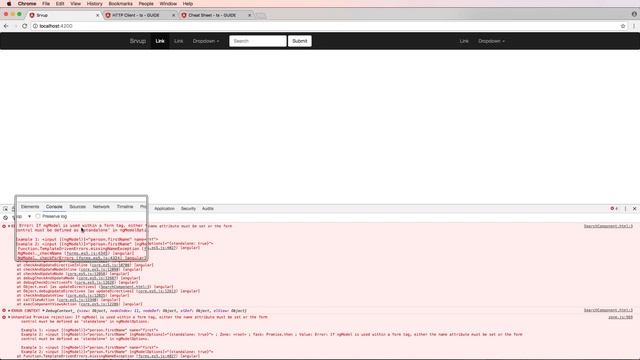The image size is (640, 360).
Task: Close the DevTools panel
Action: pos(634,209)
